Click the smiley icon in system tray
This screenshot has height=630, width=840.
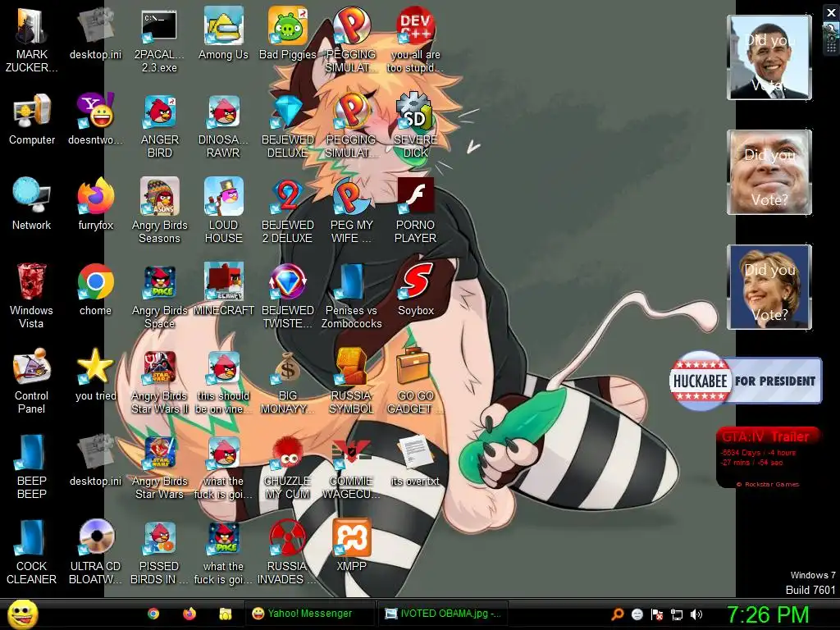637,614
